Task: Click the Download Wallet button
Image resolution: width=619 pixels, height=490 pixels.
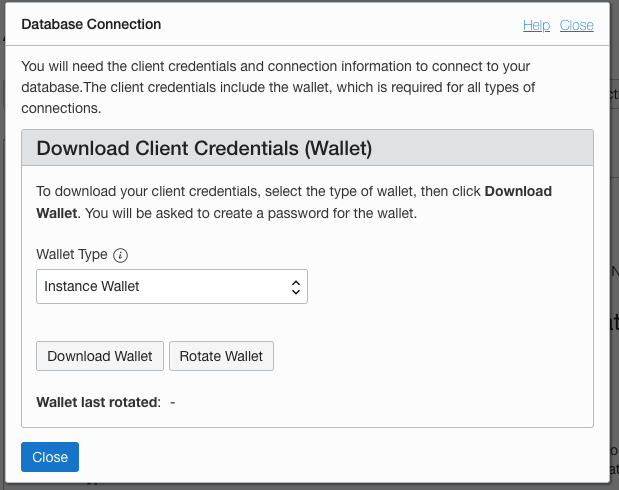Action: 100,356
